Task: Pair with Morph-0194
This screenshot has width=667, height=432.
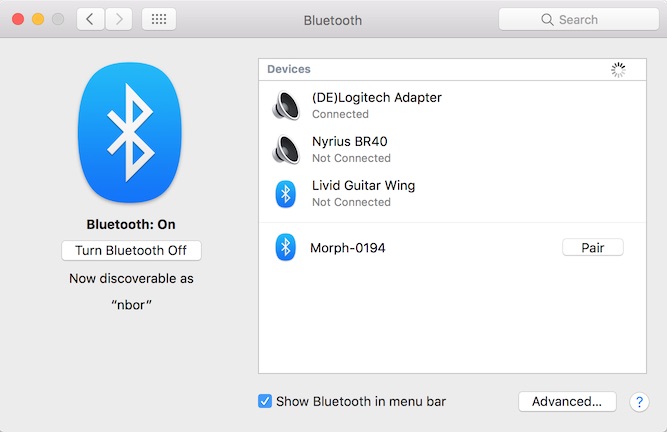Action: pos(593,247)
